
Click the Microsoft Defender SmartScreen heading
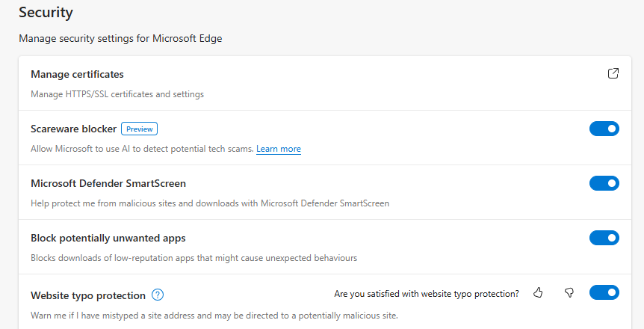[108, 183]
